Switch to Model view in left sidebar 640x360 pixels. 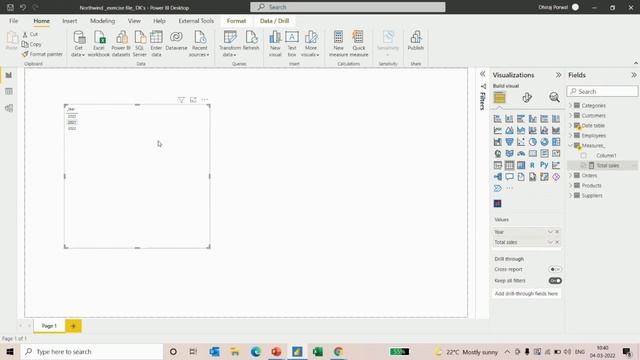(9, 108)
